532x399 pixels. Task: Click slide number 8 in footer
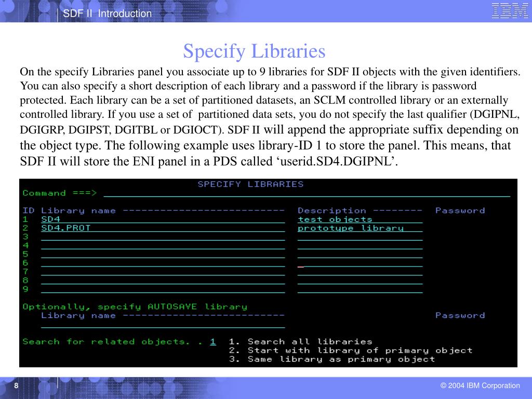pos(16,386)
